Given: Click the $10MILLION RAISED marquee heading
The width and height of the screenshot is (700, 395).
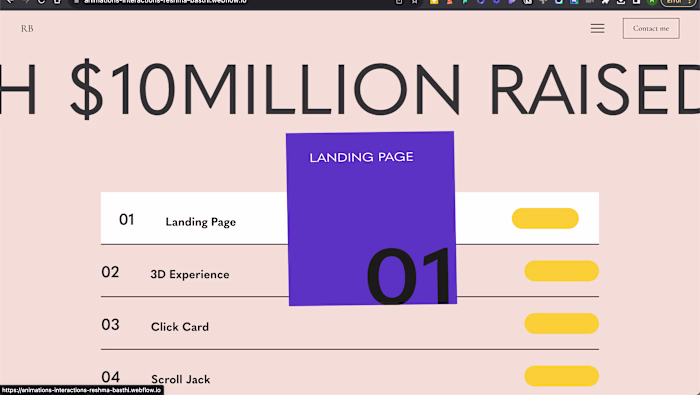Looking at the screenshot, I should coord(350,89).
